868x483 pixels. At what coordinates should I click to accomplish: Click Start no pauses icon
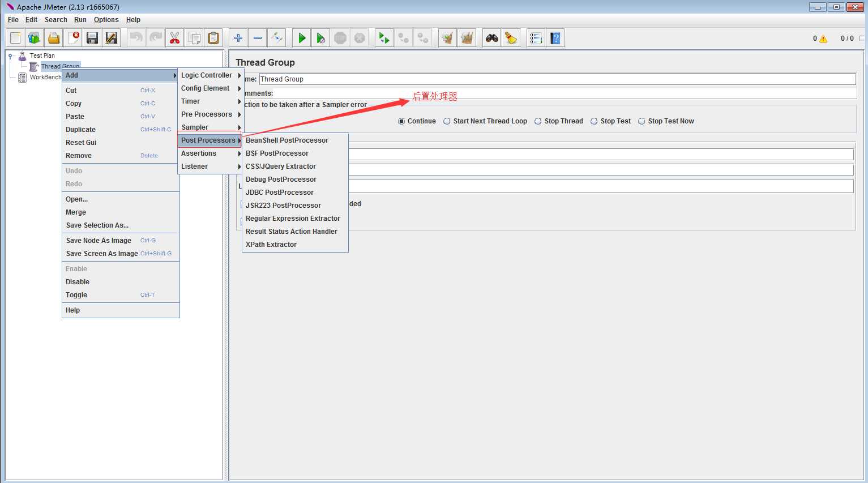coord(321,38)
